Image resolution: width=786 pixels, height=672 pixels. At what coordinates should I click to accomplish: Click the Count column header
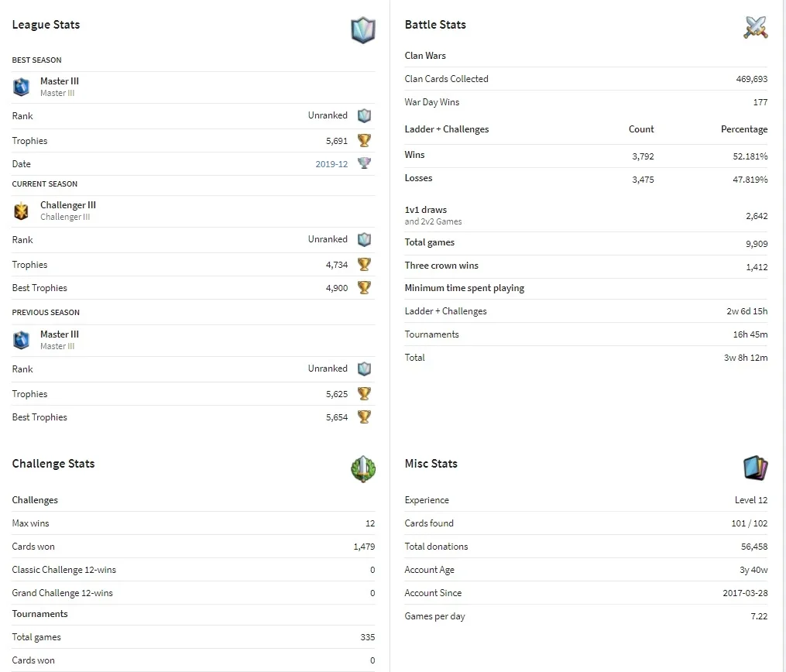click(641, 129)
